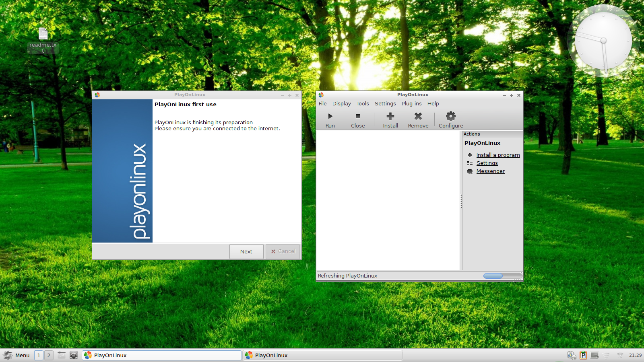Click the yellow P tray icon

tap(583, 355)
